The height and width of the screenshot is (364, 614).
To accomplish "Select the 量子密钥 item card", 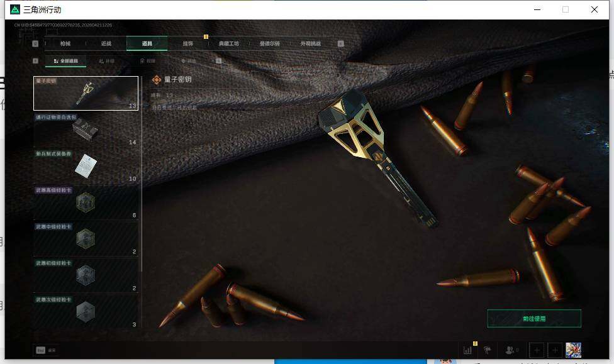I will tap(86, 93).
